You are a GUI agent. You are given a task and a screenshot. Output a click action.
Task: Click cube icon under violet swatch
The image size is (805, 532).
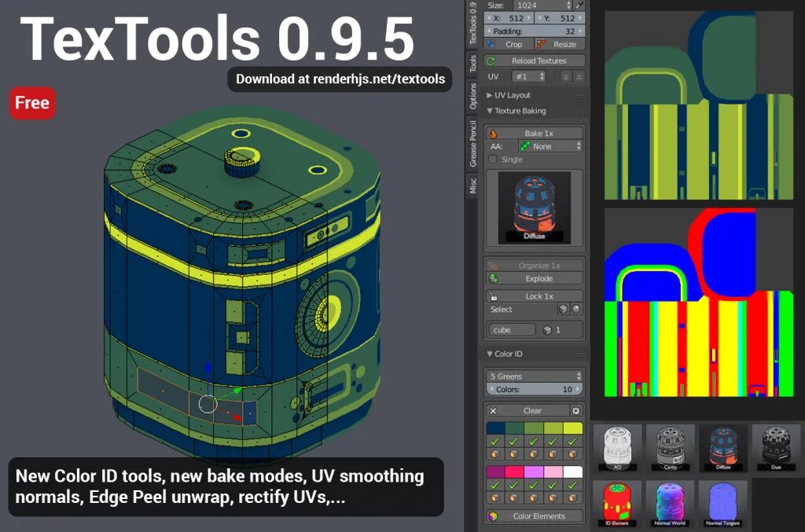[x=534, y=497]
